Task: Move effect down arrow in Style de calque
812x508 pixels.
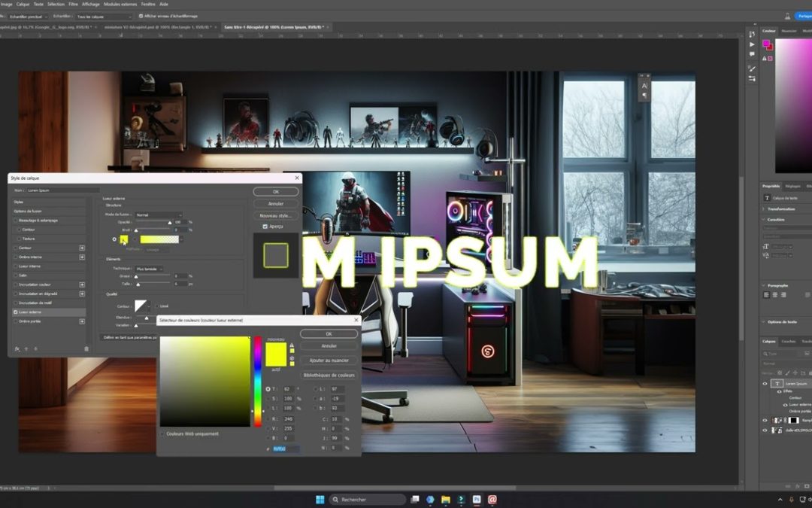Action: point(36,349)
